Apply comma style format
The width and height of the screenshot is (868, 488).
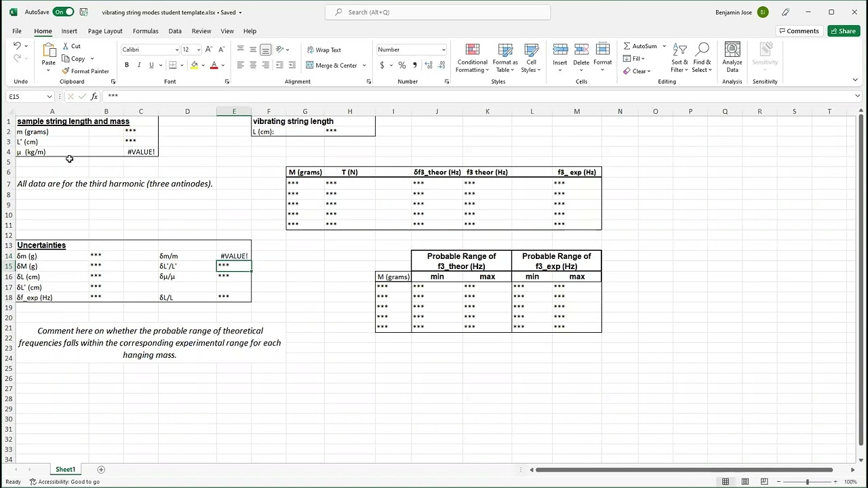coord(414,65)
